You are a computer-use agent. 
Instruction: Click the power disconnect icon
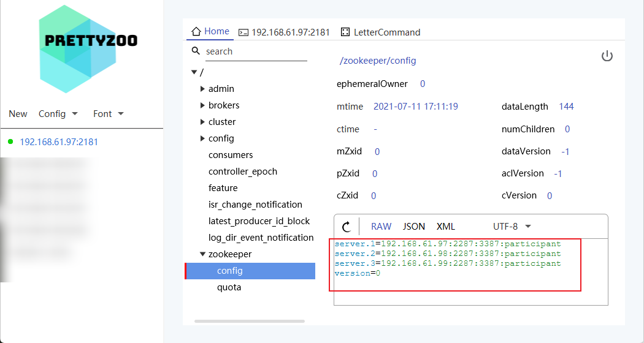607,56
